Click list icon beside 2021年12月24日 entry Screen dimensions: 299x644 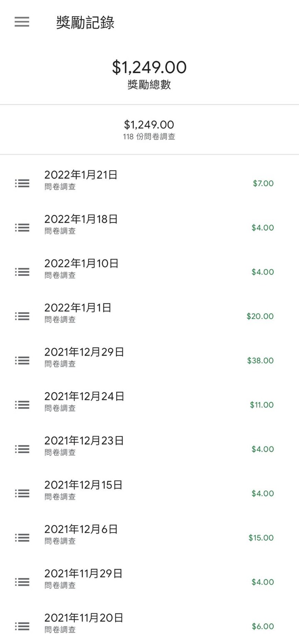pos(22,405)
